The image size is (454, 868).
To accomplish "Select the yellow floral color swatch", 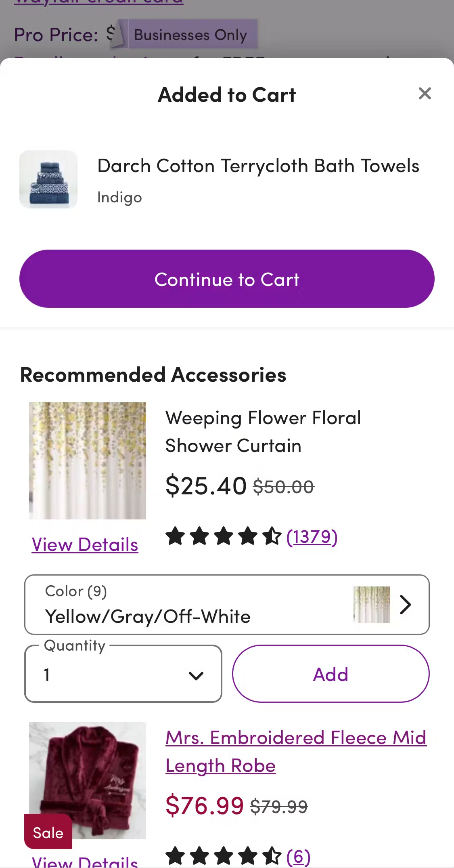I will click(372, 605).
